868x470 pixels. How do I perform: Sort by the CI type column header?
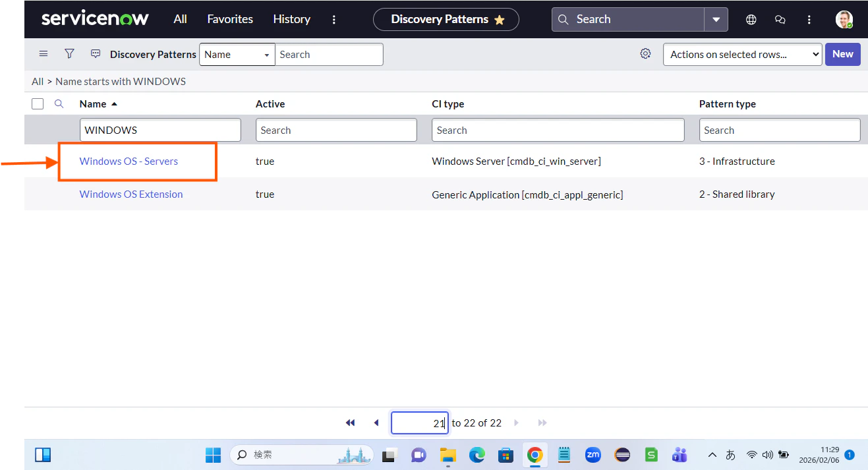pos(448,104)
